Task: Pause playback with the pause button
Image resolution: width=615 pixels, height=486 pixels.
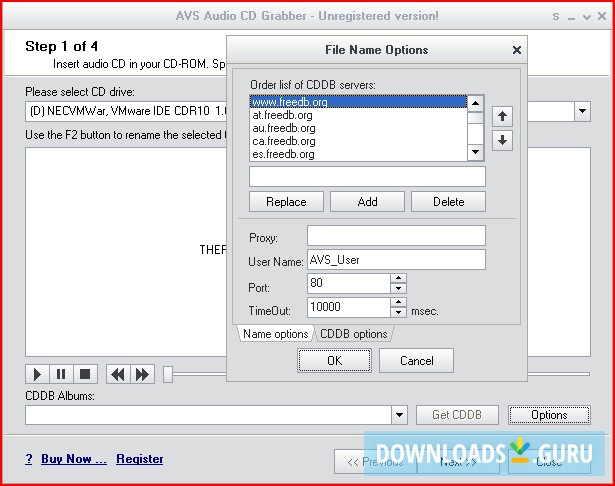Action: click(61, 374)
